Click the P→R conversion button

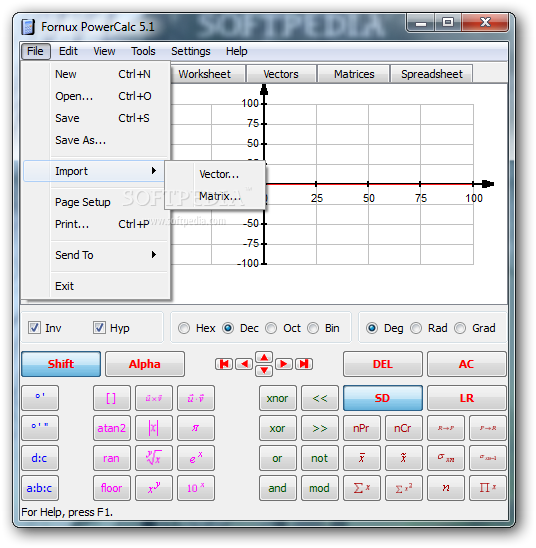pos(488,428)
